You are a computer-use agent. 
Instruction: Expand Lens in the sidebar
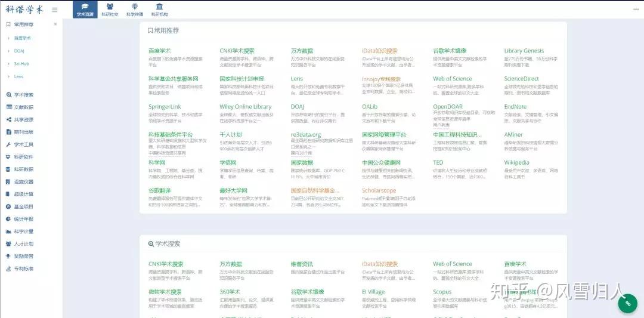coord(18,76)
